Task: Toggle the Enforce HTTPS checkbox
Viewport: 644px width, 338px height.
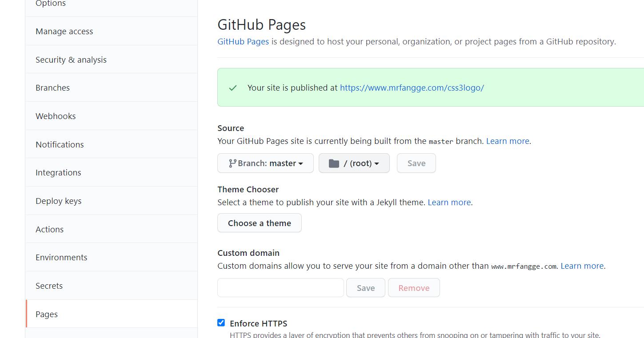Action: [221, 322]
